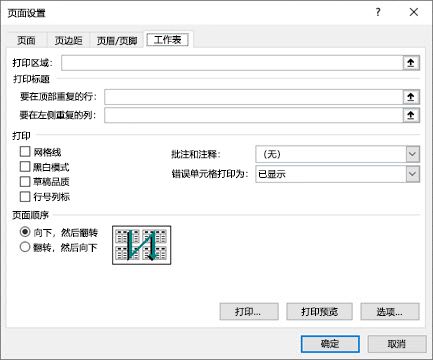Focus the 要在顶部重复的行 input field
Viewport: 433px width, 360px height.
(254, 97)
